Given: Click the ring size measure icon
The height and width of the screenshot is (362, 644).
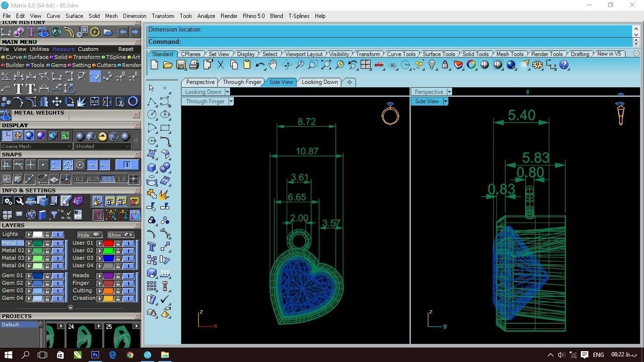Looking at the screenshot, I should (70, 89).
